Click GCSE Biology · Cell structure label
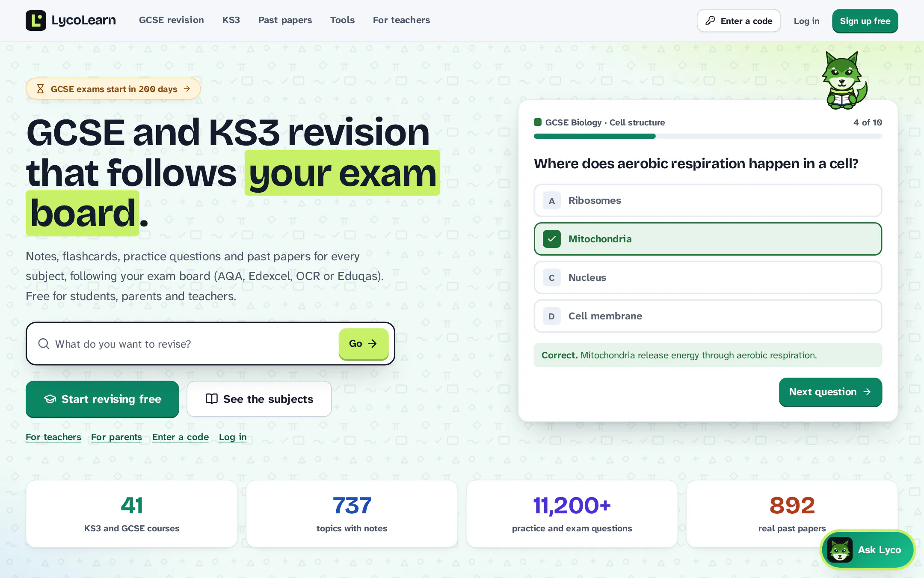 pyautogui.click(x=605, y=122)
